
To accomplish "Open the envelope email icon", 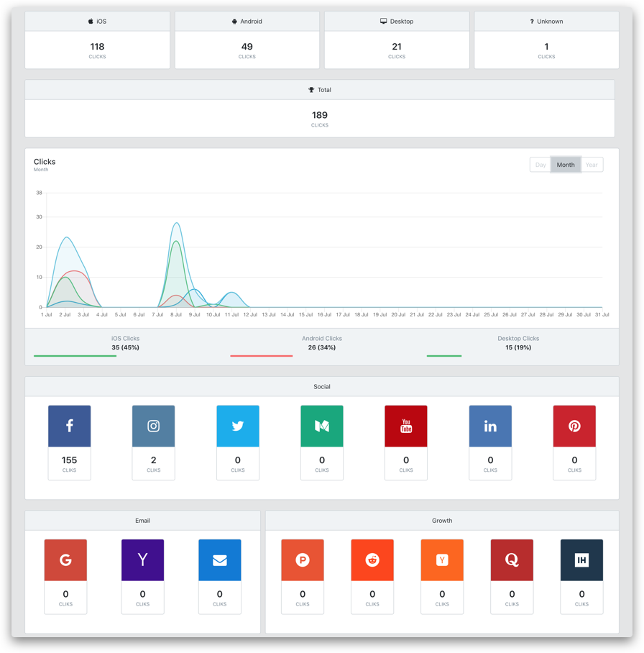I will coord(219,560).
